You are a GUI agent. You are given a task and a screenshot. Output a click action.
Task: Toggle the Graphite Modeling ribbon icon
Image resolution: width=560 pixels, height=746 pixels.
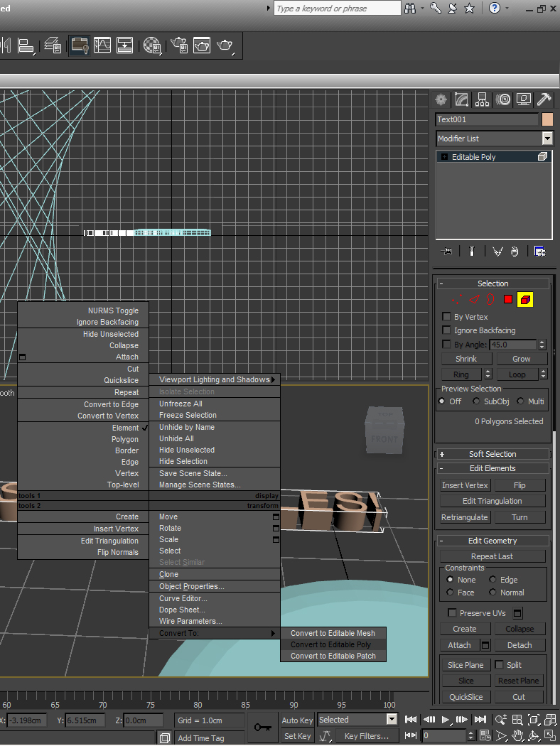pos(80,45)
